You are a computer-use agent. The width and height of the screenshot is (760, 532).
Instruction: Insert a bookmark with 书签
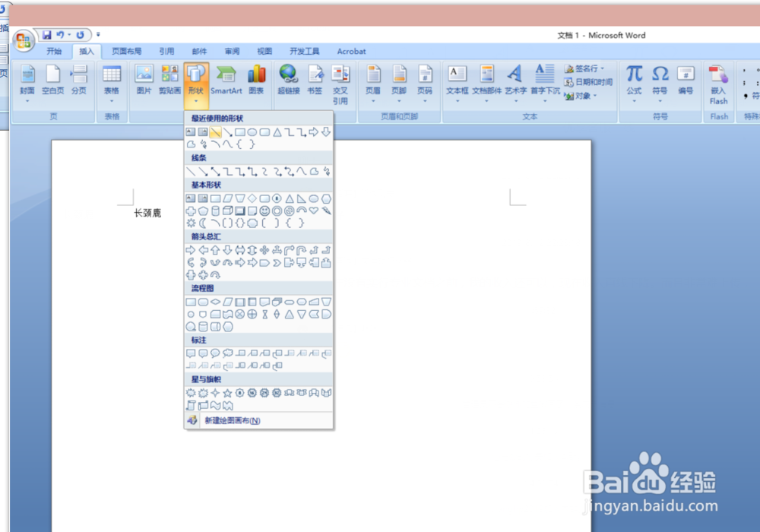(x=315, y=80)
